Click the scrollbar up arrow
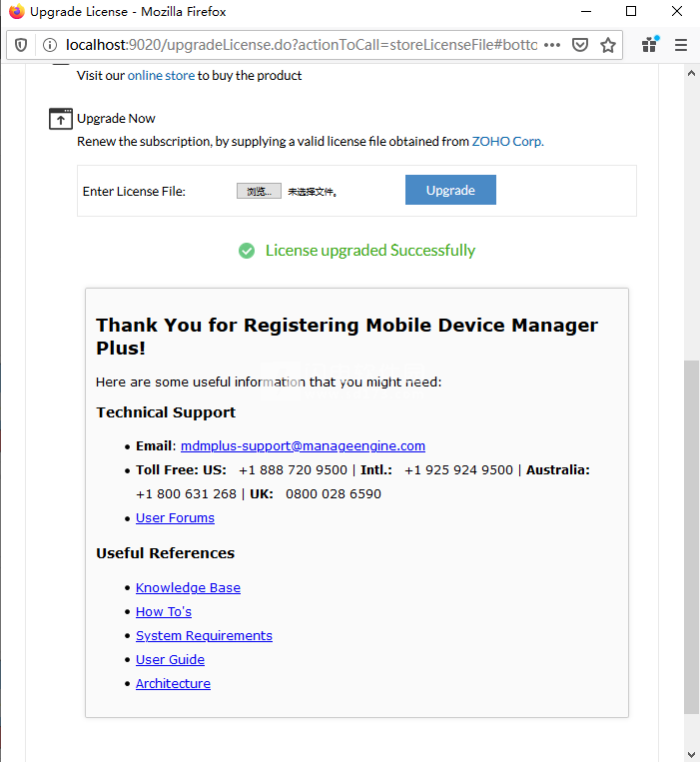 [691, 73]
